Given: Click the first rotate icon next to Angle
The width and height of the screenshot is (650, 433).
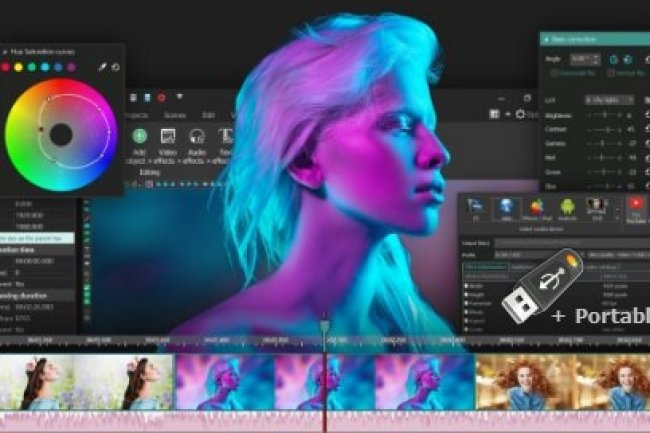Looking at the screenshot, I should tap(614, 60).
